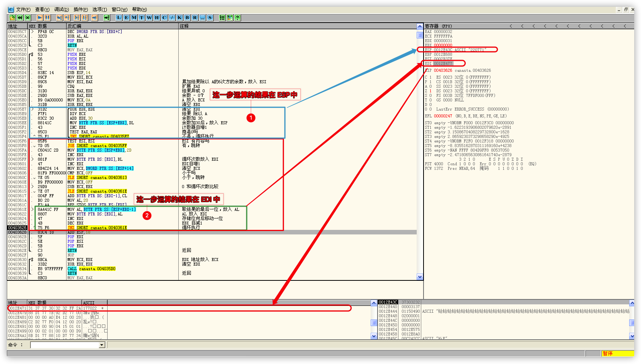
Task: Show the Call stack 'K' window
Action: tap(179, 17)
